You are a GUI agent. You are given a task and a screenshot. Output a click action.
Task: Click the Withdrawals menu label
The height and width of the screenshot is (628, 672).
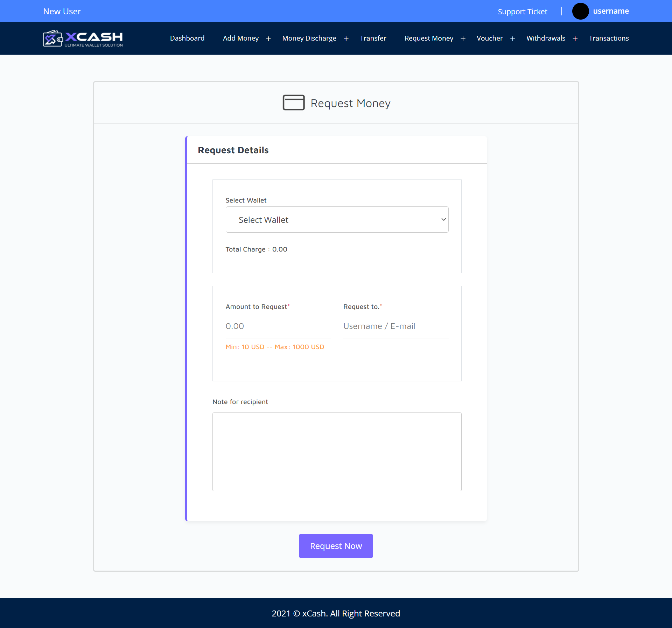click(546, 38)
